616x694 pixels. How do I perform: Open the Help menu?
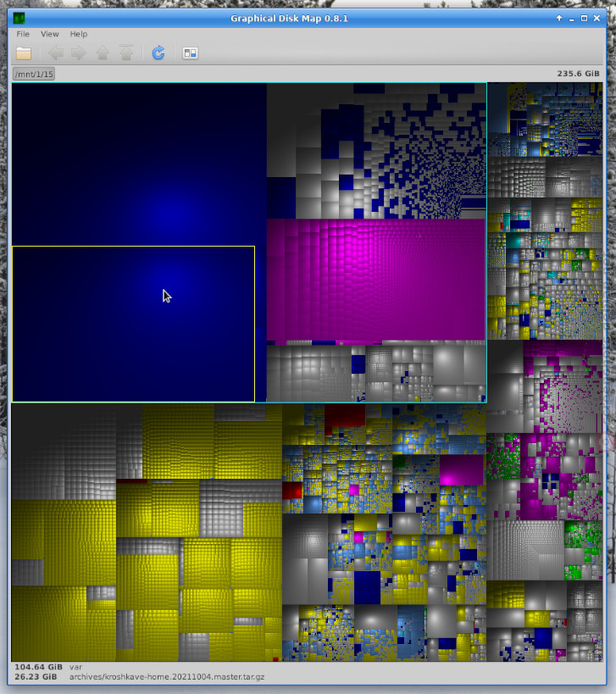(x=78, y=34)
